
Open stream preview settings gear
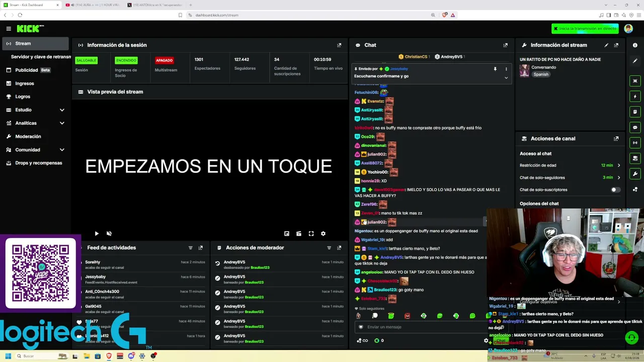(323, 234)
